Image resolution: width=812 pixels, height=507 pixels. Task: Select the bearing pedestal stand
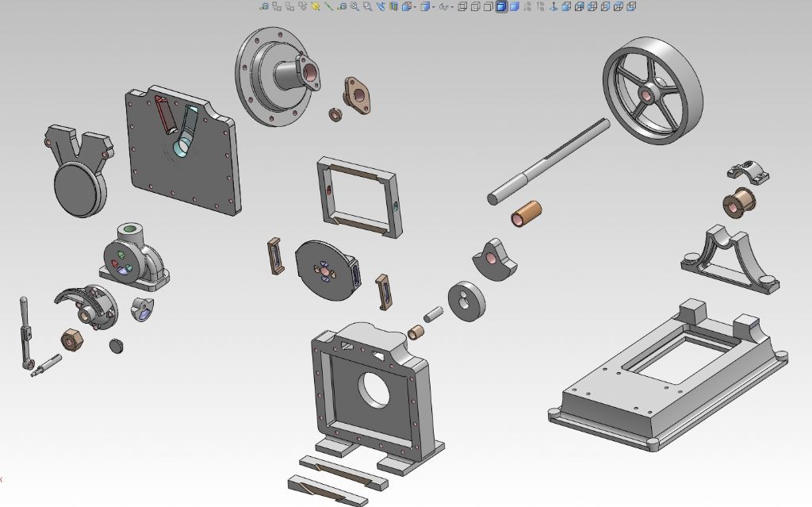click(730, 259)
